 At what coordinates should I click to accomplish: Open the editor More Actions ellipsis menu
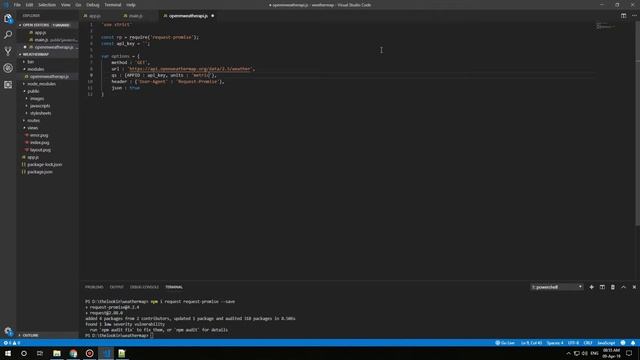(634, 16)
